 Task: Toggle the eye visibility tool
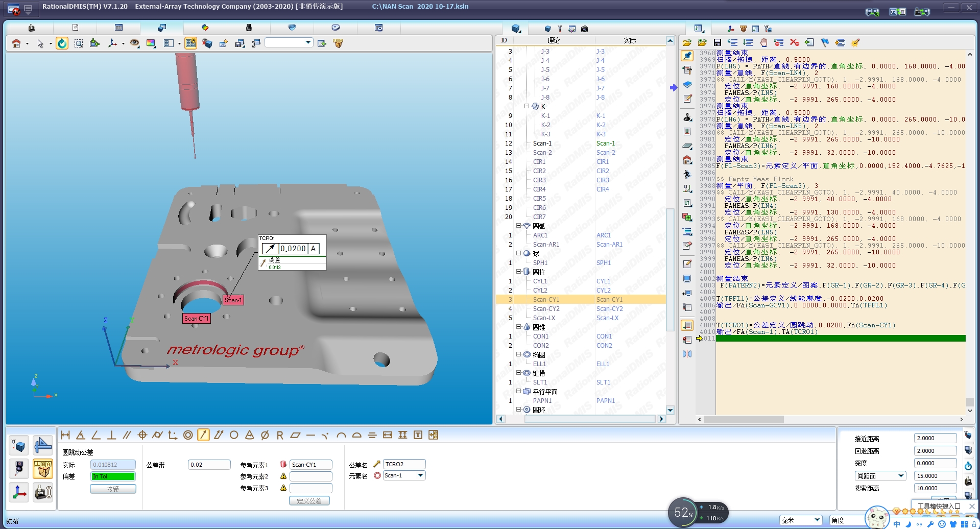134,43
